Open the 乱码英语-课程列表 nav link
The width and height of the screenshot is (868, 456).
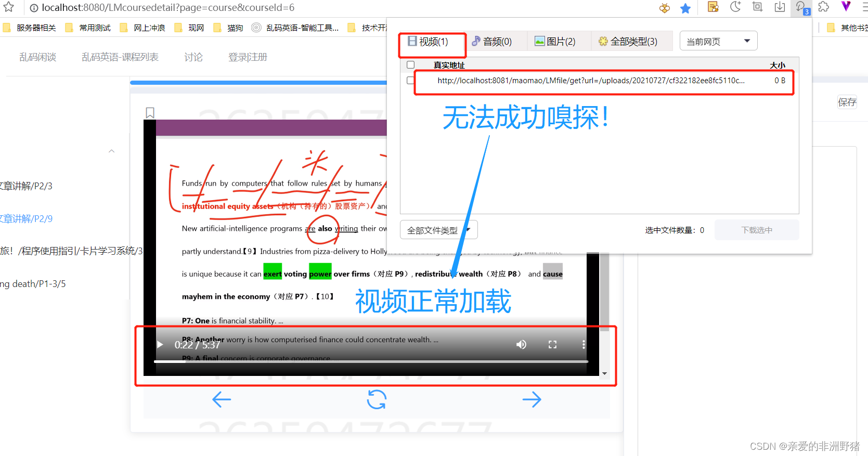click(x=120, y=57)
